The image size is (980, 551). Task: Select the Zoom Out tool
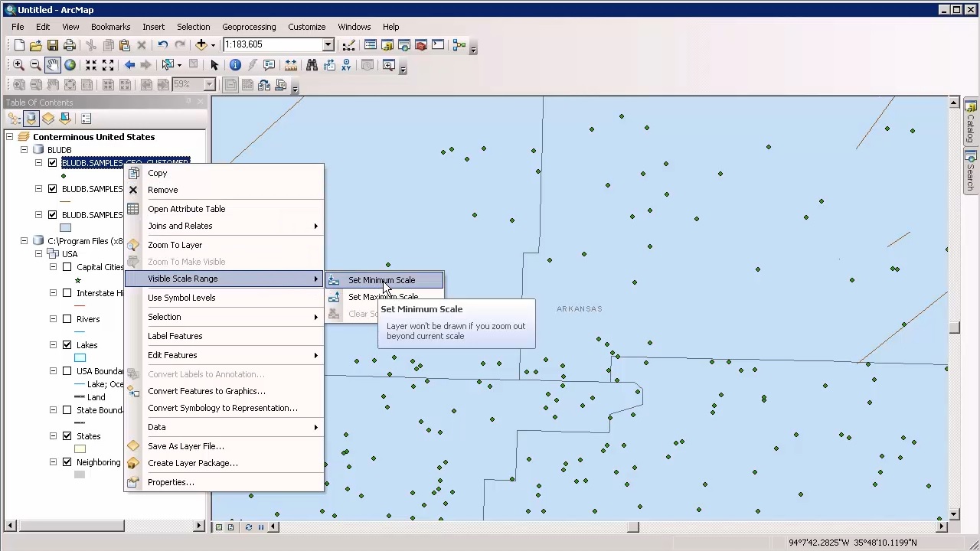[35, 65]
